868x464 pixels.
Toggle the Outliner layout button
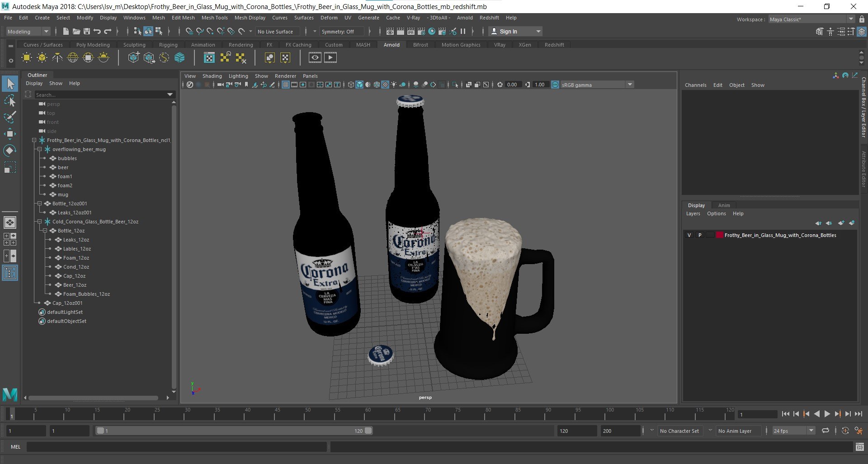pyautogui.click(x=10, y=273)
